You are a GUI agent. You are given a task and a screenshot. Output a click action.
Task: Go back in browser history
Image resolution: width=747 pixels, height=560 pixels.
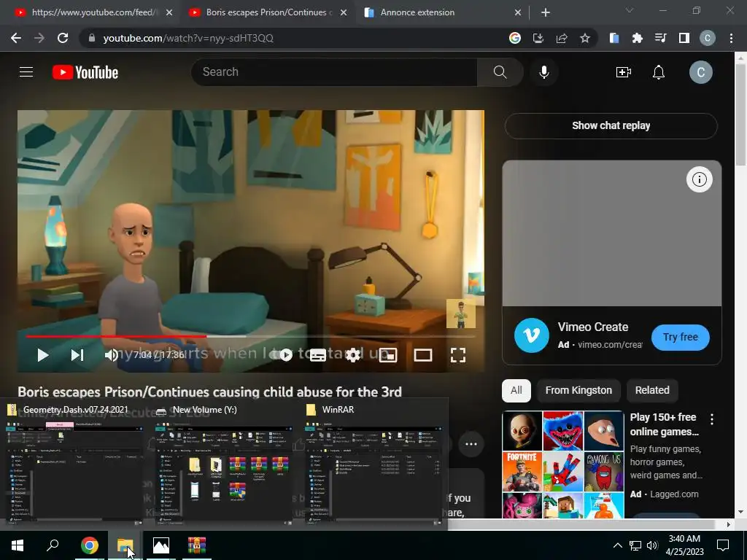16,38
